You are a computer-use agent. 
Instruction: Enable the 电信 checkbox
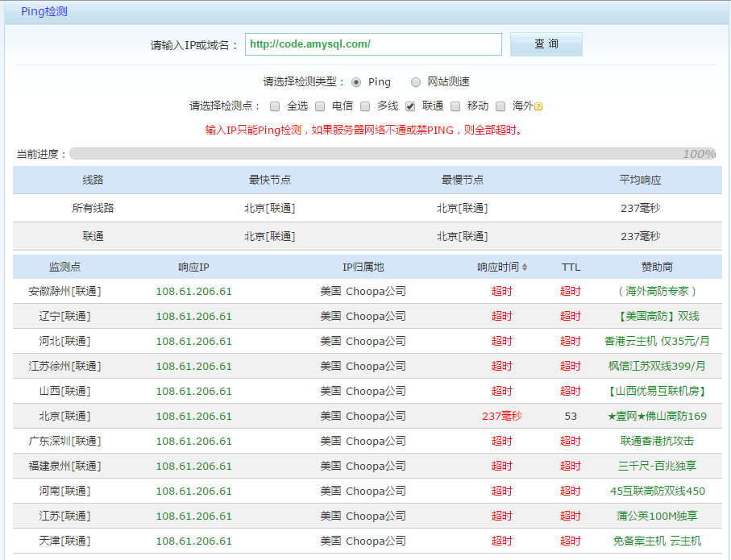pos(320,106)
